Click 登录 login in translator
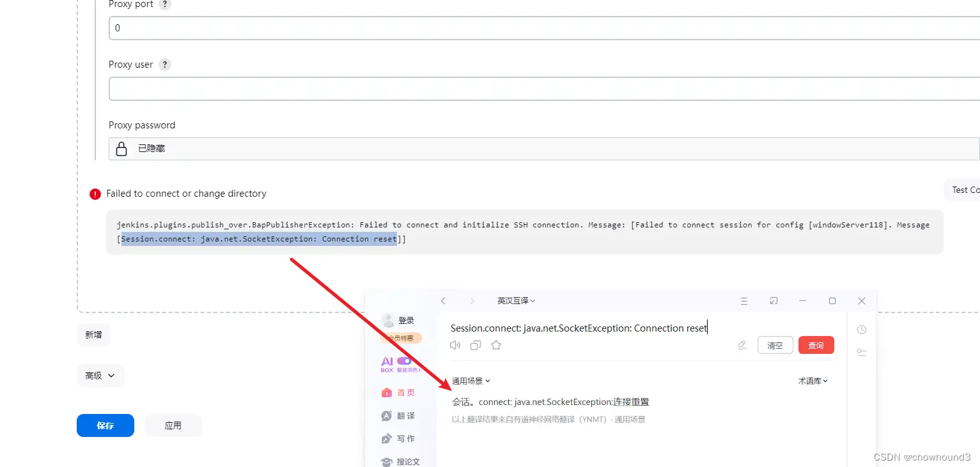 (407, 321)
